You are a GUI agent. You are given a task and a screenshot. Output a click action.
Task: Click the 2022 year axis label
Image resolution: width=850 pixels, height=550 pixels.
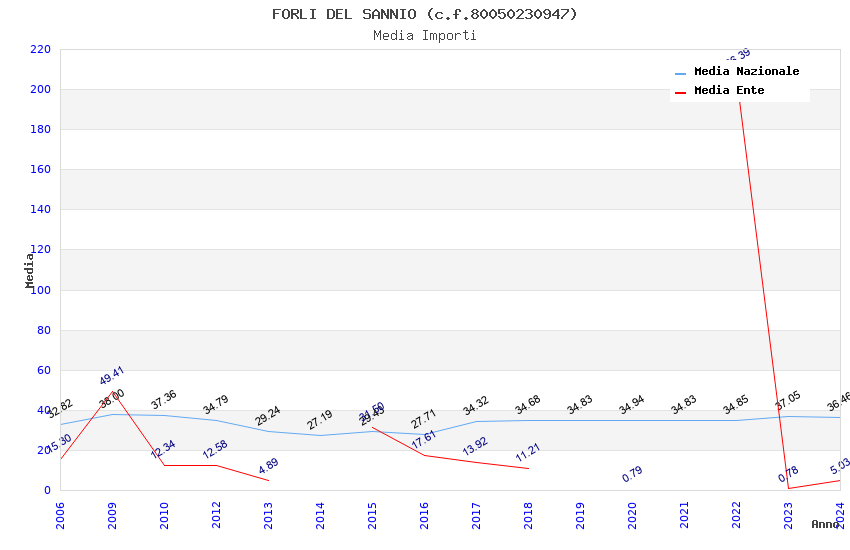(x=737, y=515)
